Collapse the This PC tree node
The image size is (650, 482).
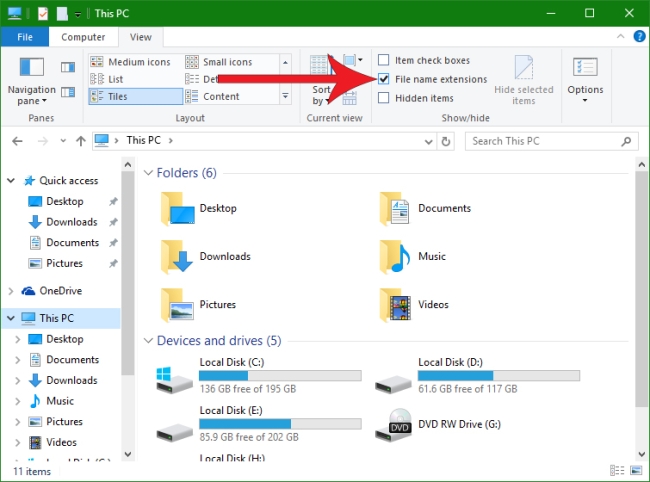coord(11,318)
